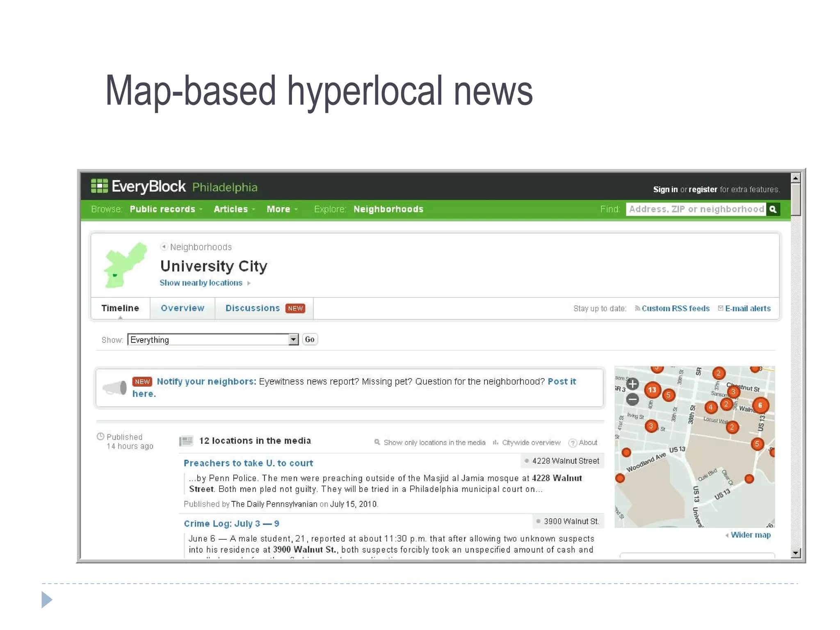Click the Go button next to Show filter
Screen dimensions: 840x630
point(310,339)
